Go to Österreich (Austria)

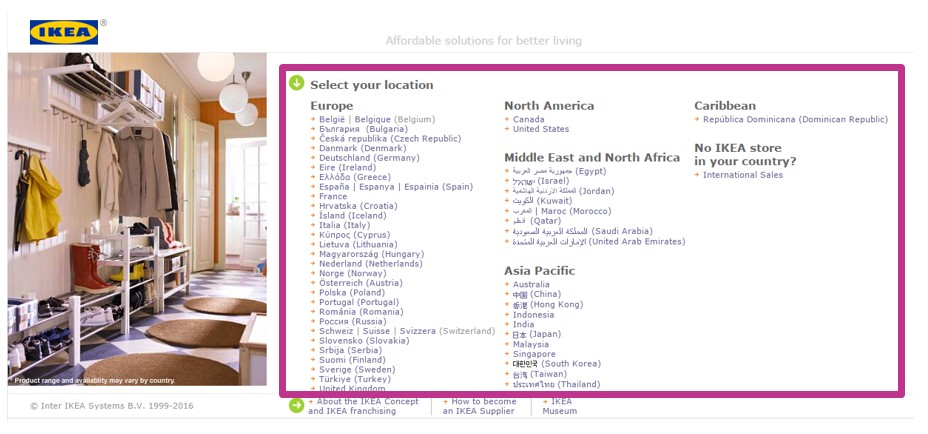[x=362, y=283]
